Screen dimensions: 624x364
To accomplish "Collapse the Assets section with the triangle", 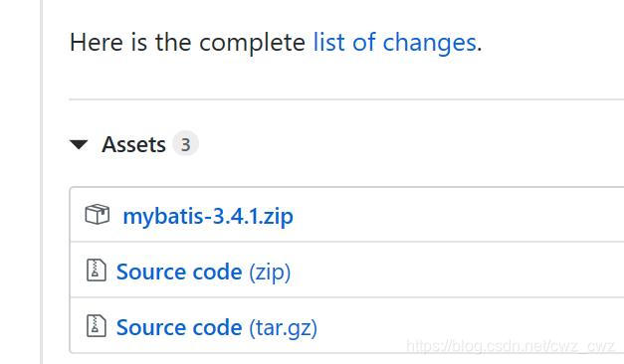I will pyautogui.click(x=79, y=144).
